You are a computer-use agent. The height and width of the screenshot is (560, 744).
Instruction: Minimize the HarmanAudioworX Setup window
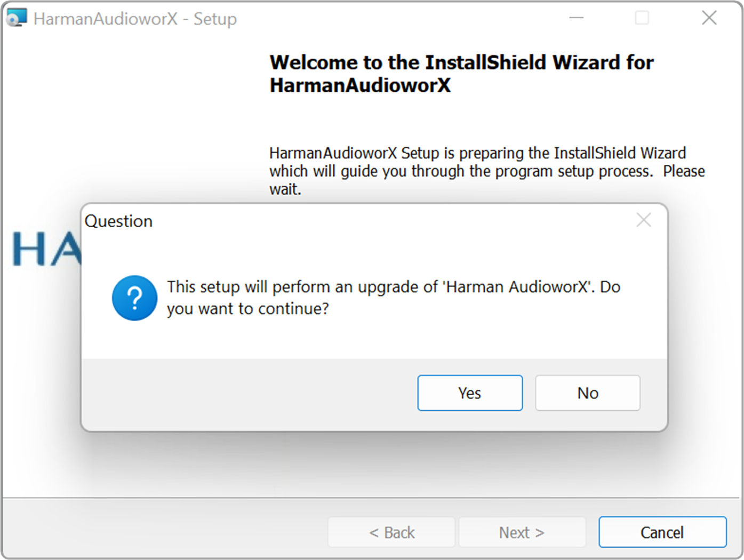(576, 18)
